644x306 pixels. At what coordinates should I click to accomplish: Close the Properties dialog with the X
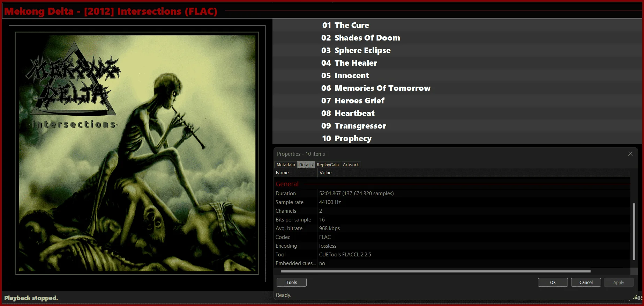[x=630, y=154]
